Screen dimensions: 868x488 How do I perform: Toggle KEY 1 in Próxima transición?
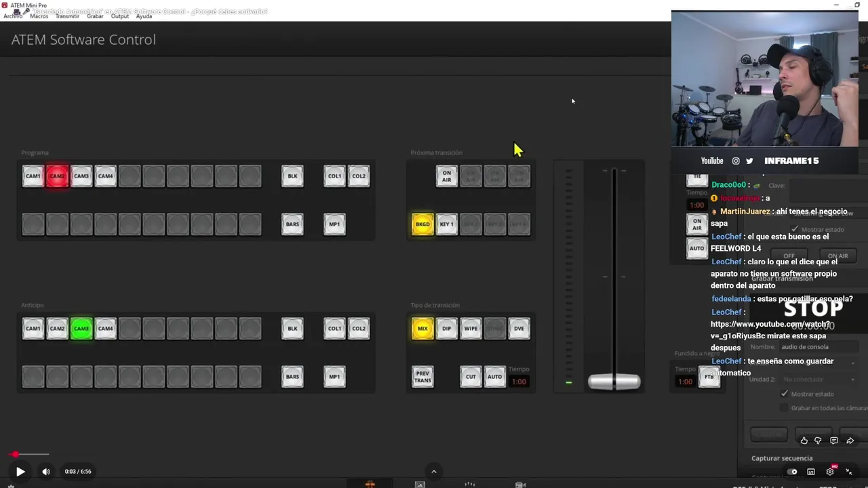coord(447,224)
